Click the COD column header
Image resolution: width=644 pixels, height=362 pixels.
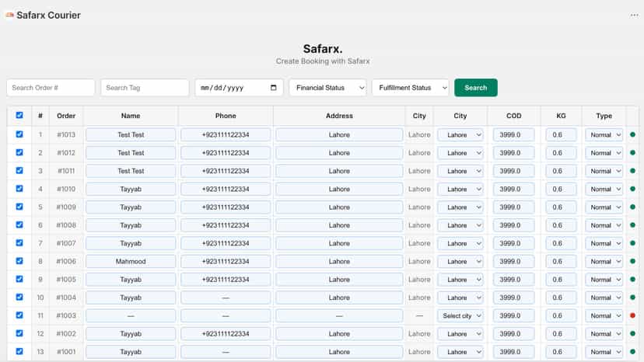tap(514, 116)
